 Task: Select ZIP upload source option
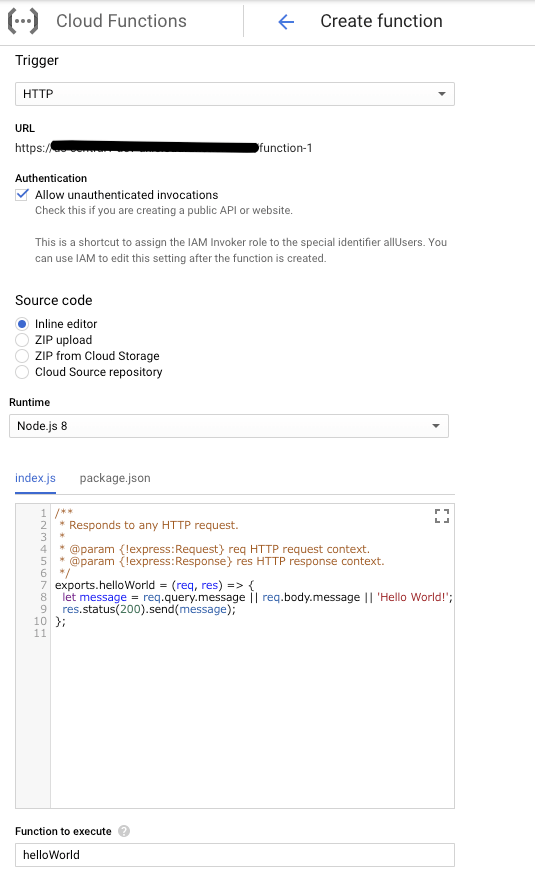click(x=22, y=340)
